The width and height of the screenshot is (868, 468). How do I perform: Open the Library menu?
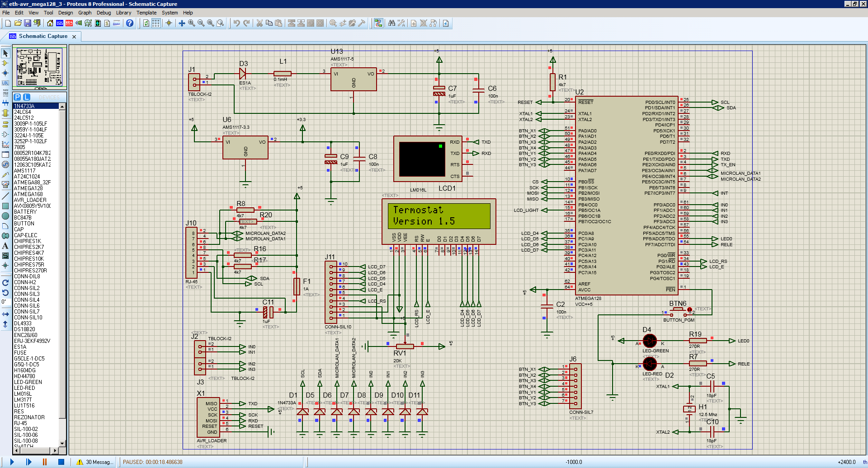[x=123, y=13]
